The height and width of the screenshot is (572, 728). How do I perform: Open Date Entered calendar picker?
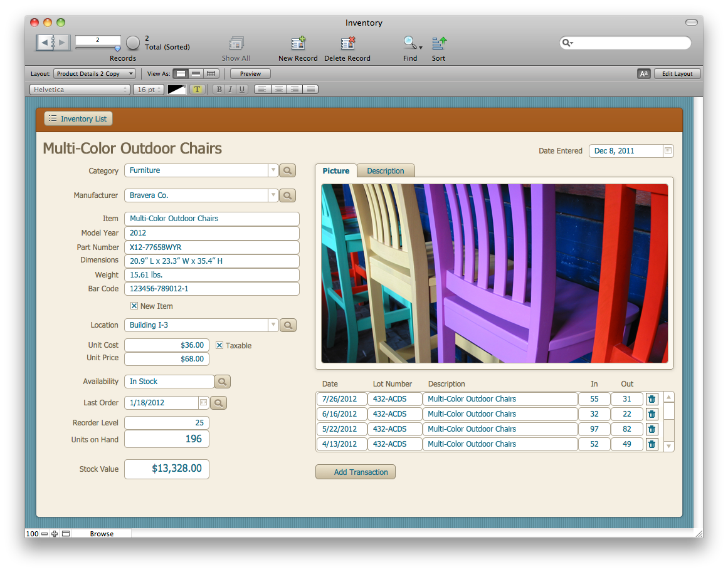(x=668, y=151)
